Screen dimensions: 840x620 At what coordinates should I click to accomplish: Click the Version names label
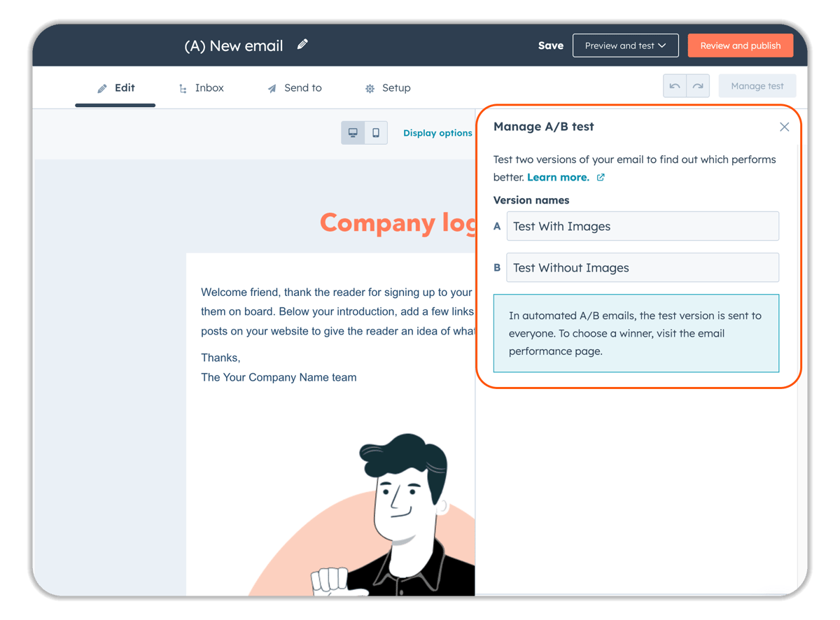click(x=531, y=200)
